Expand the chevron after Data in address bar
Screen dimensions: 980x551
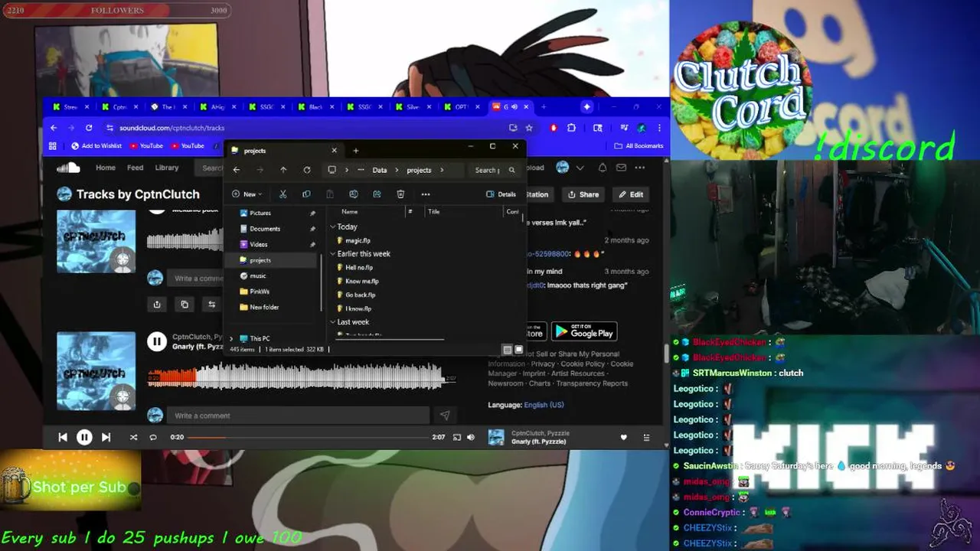(397, 170)
